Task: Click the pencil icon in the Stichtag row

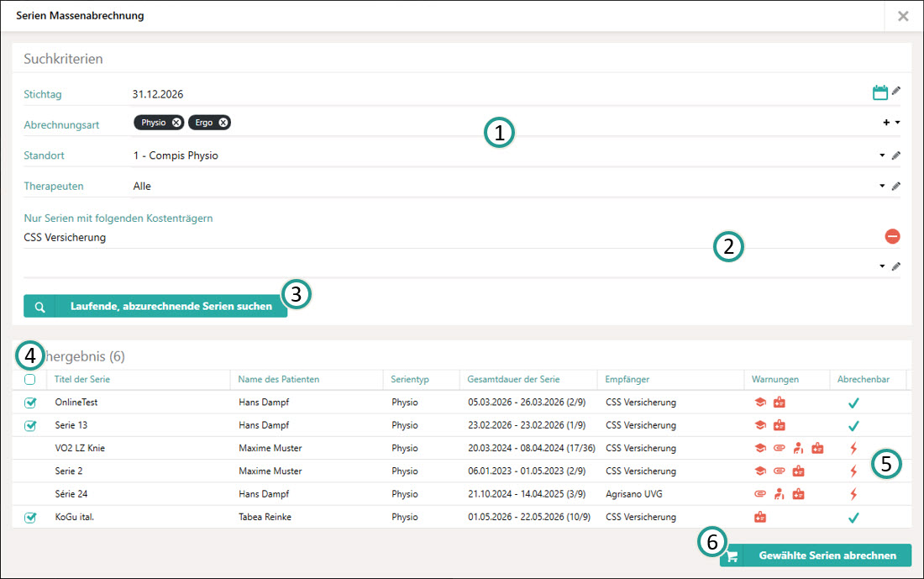Action: click(x=895, y=91)
